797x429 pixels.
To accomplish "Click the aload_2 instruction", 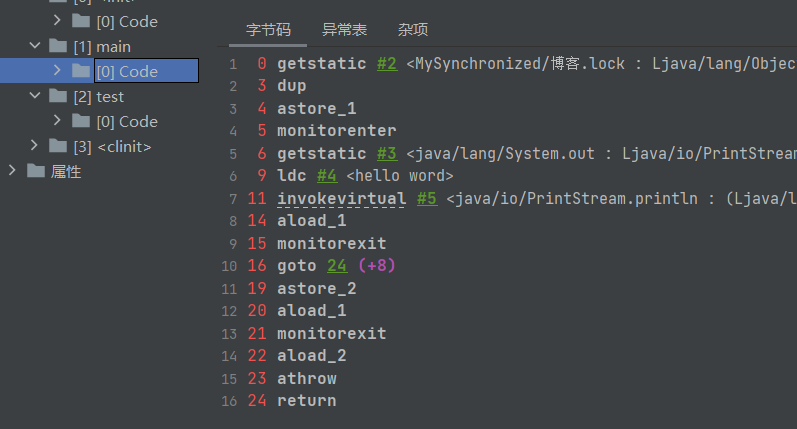I will pyautogui.click(x=312, y=355).
